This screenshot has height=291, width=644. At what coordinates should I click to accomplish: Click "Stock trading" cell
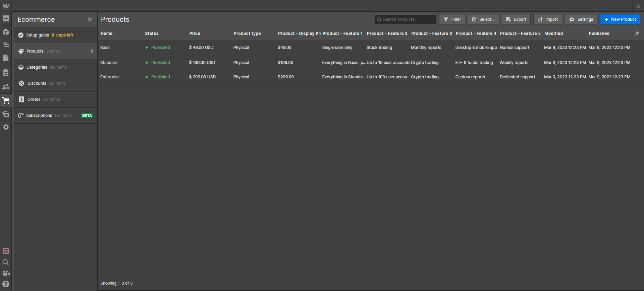tap(379, 48)
